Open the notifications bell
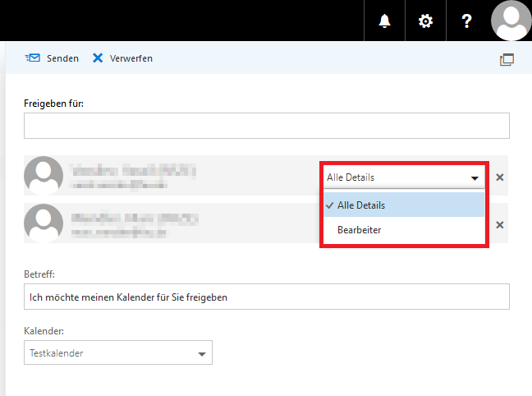The height and width of the screenshot is (396, 532). [384, 21]
